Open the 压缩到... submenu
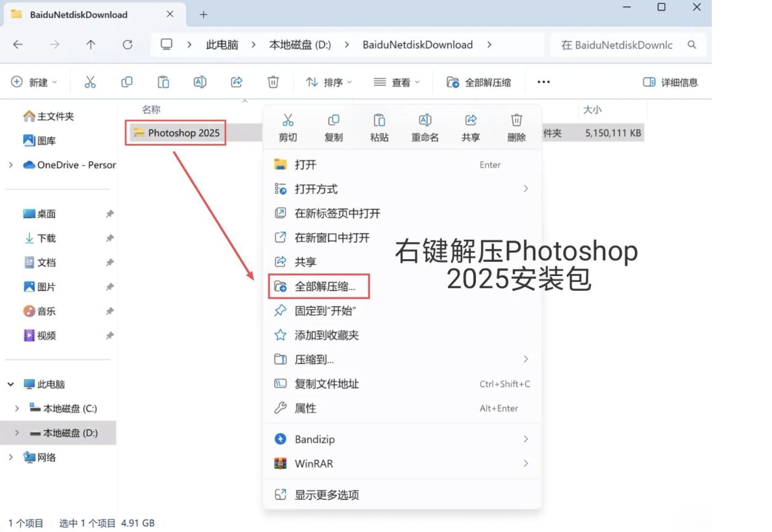This screenshot has height=532, width=772. [x=402, y=360]
